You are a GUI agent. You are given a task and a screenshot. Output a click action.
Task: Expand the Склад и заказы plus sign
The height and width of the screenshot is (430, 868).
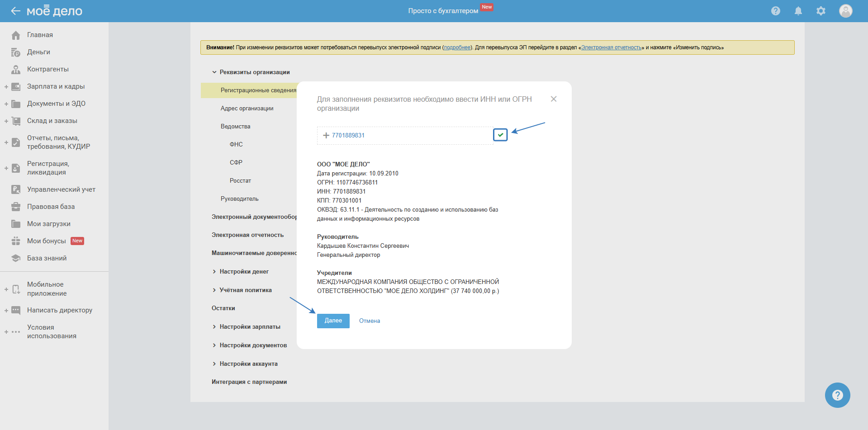point(6,121)
